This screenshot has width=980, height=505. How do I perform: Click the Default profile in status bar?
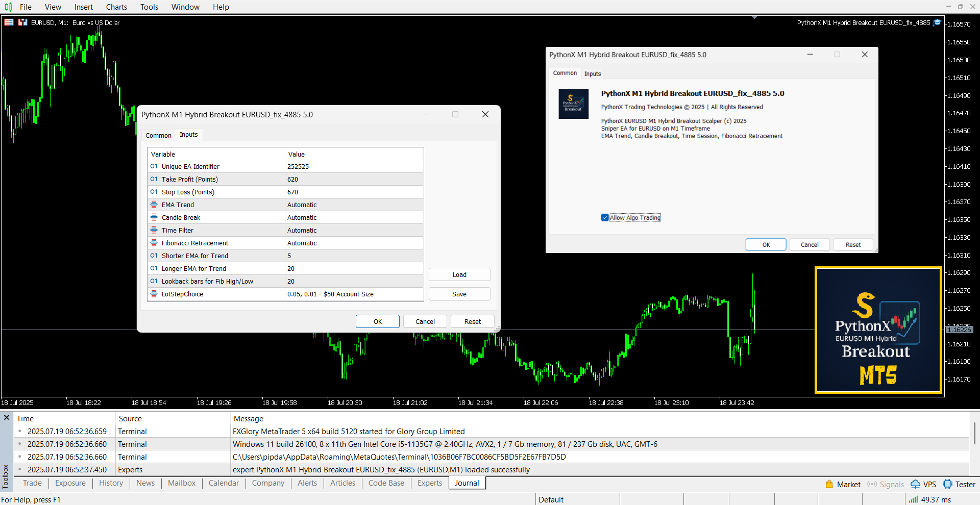(551, 500)
